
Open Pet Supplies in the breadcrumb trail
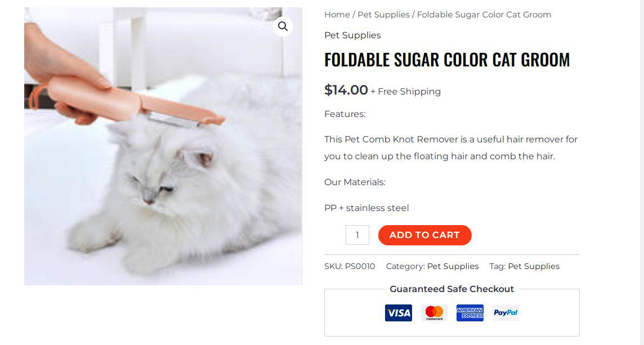(x=383, y=15)
